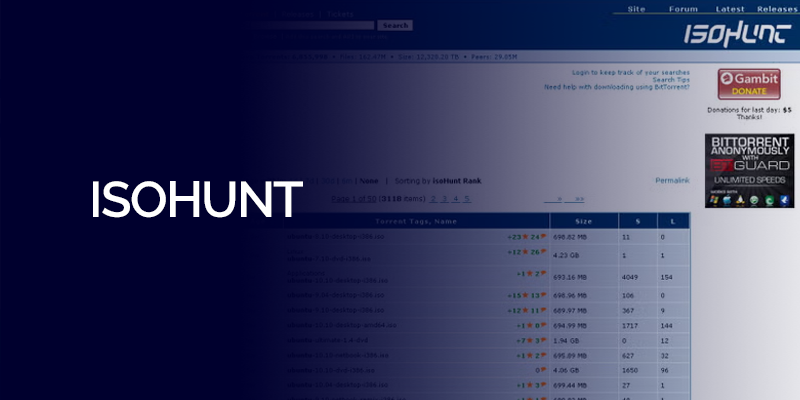Click the isoHunt logo in the header

tap(737, 34)
